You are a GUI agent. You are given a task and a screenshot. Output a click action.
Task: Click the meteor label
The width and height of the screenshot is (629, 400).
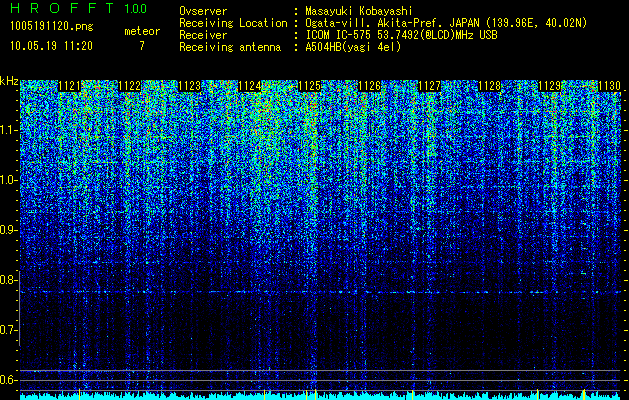point(142,31)
